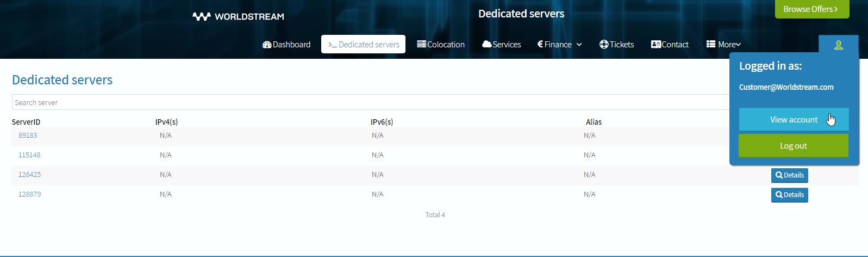868x257 pixels.
Task: Click the More list icon
Action: point(711,44)
